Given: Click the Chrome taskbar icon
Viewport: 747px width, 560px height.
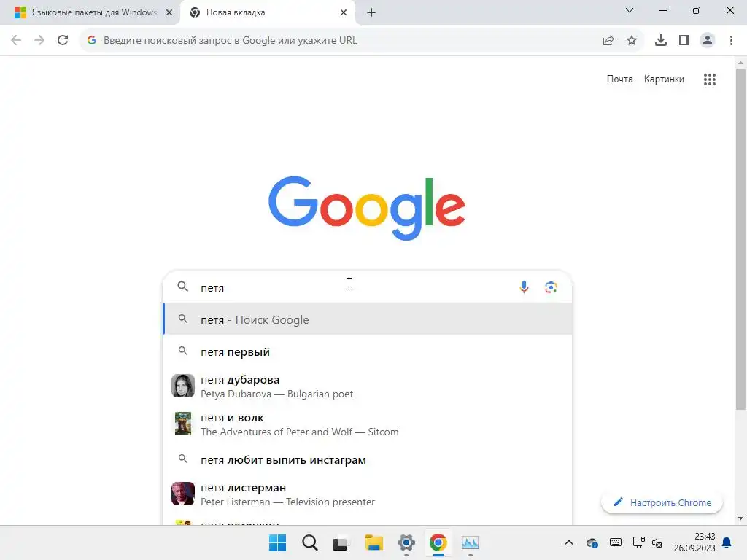Looking at the screenshot, I should [438, 542].
